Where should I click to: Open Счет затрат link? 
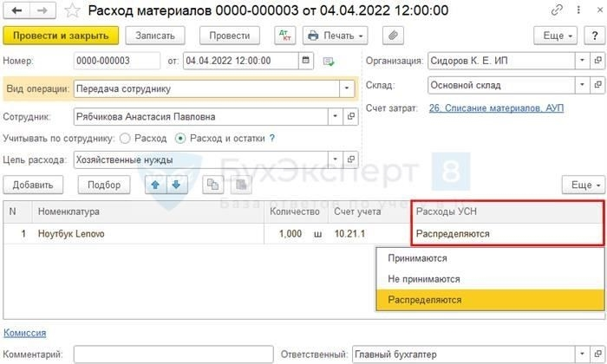point(496,108)
